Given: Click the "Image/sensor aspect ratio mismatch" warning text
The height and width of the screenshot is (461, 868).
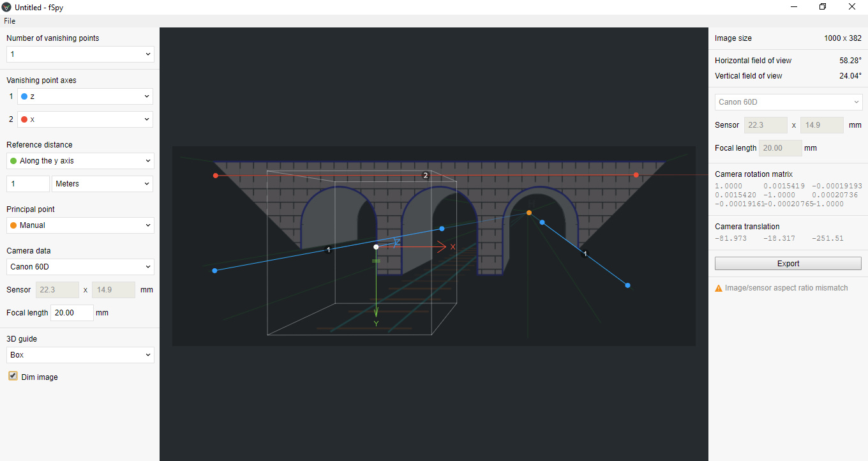Looking at the screenshot, I should [786, 288].
